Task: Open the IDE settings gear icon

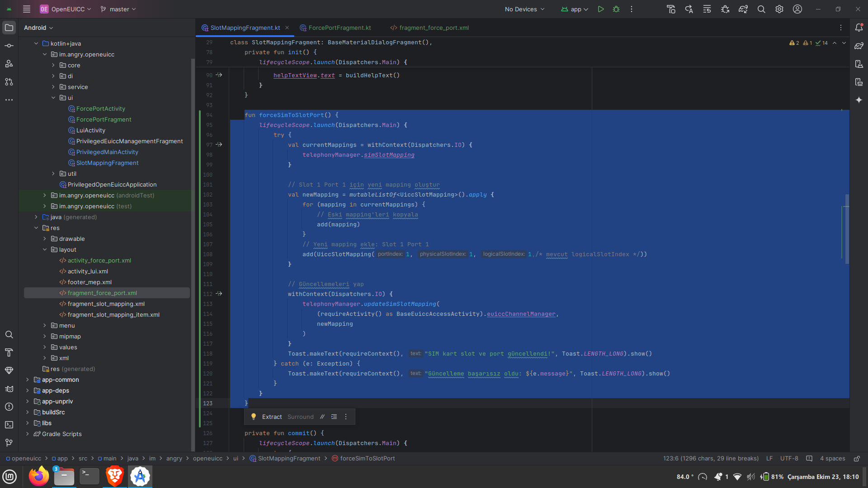Action: coord(779,9)
